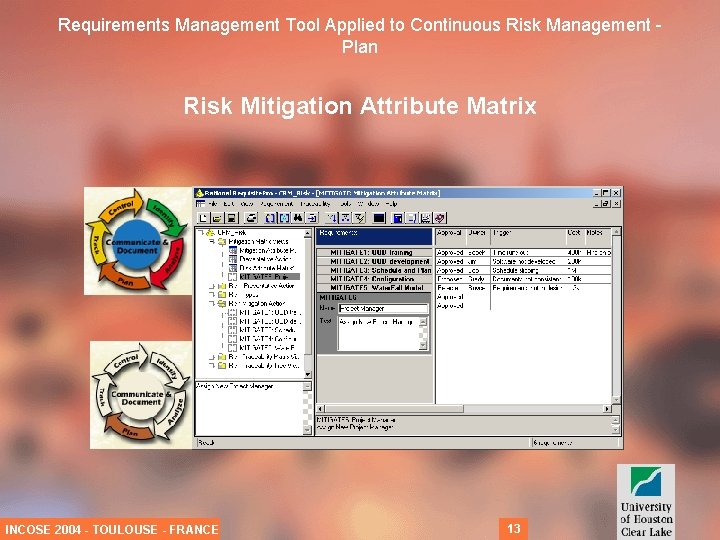Click the first brackets requirement toolbar icon

(271, 218)
